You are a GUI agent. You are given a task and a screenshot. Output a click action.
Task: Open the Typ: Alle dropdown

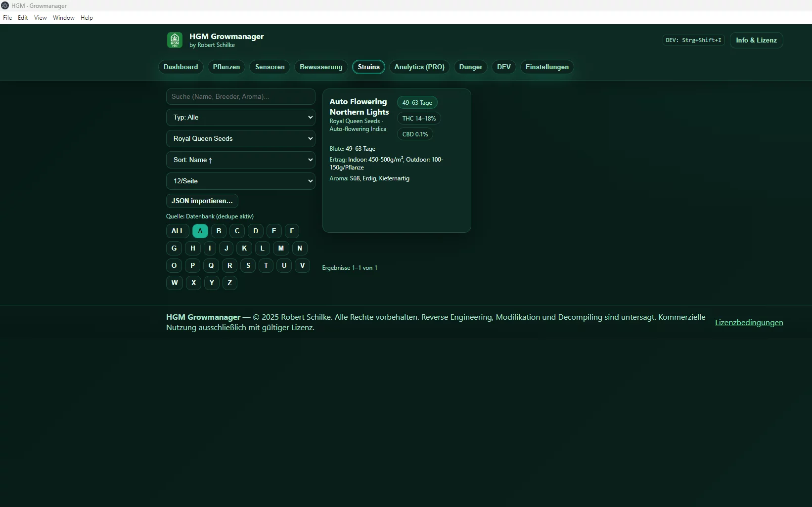[240, 118]
